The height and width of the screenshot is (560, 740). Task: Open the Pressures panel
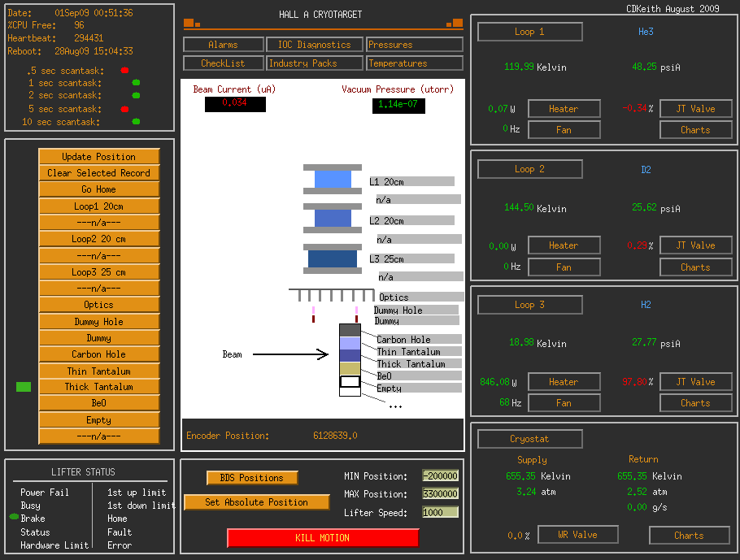point(415,45)
